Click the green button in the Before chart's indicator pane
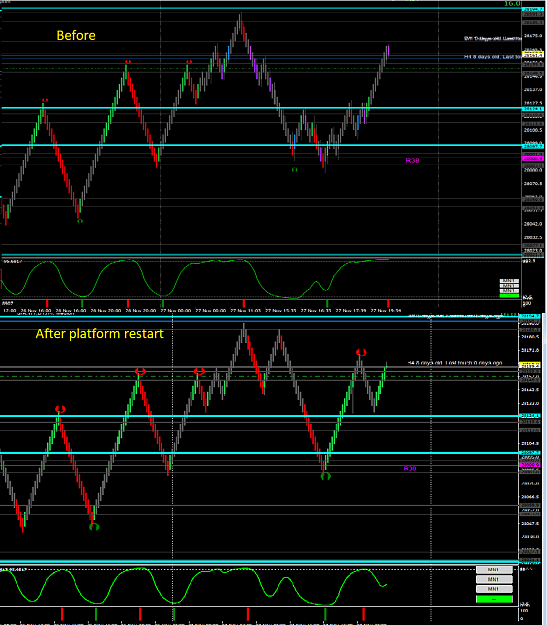547x625 pixels. (510, 296)
